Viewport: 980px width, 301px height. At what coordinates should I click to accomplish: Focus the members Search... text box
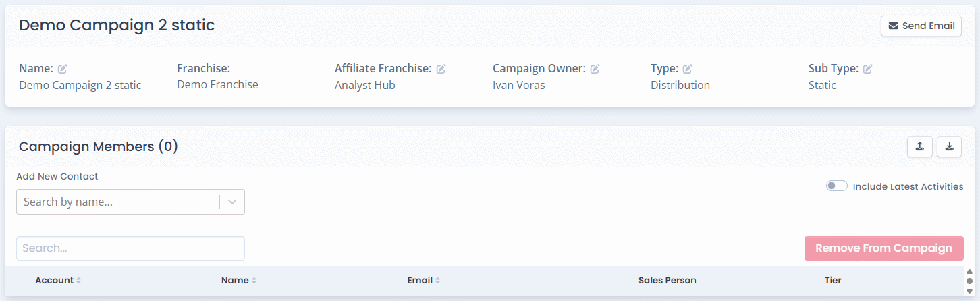pyautogui.click(x=130, y=248)
